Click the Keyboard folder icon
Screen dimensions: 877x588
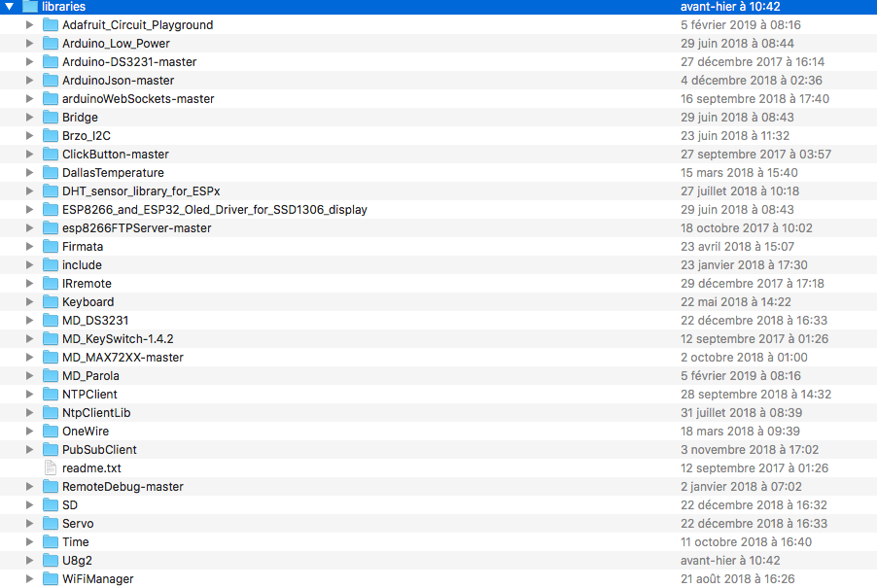pyautogui.click(x=51, y=302)
